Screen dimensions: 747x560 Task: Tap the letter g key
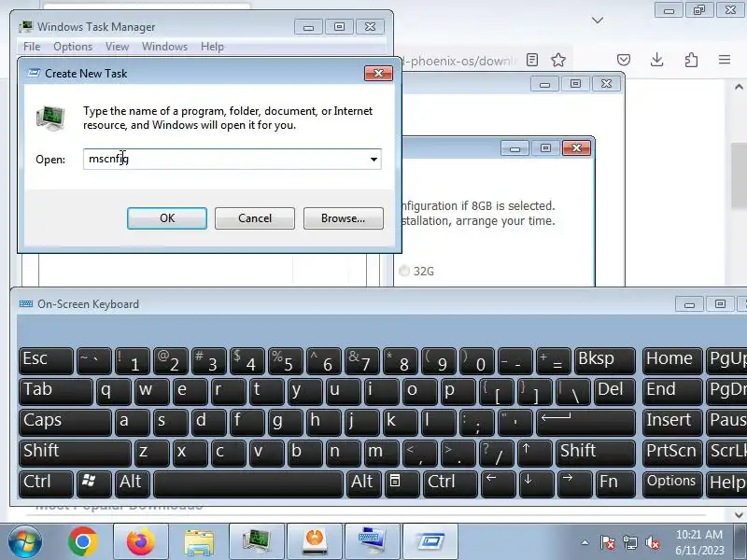click(x=286, y=422)
